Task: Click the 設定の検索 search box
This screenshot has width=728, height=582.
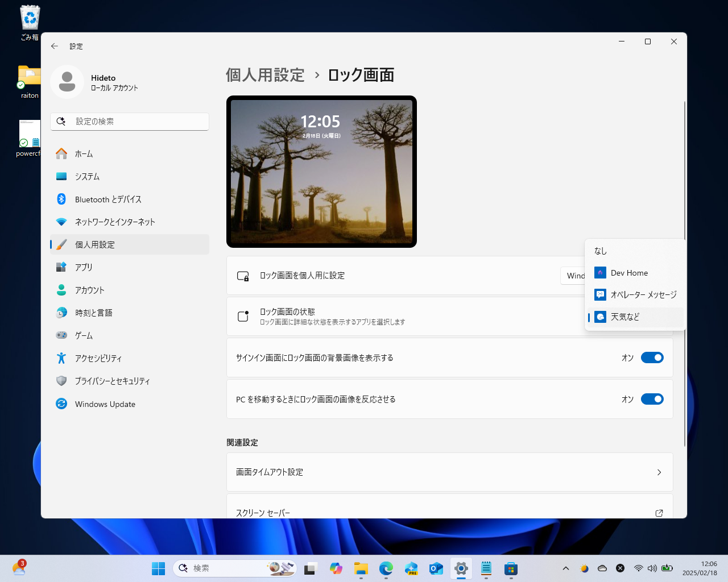Action: pos(130,121)
